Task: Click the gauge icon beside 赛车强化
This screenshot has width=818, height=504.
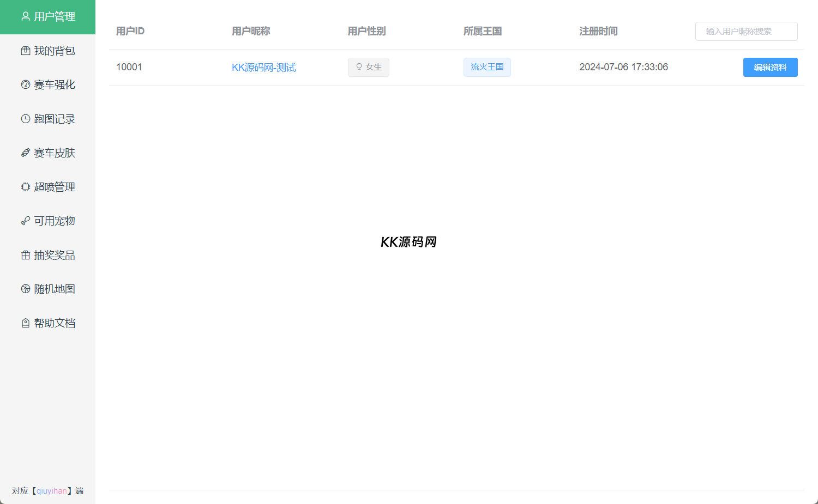Action: tap(26, 84)
